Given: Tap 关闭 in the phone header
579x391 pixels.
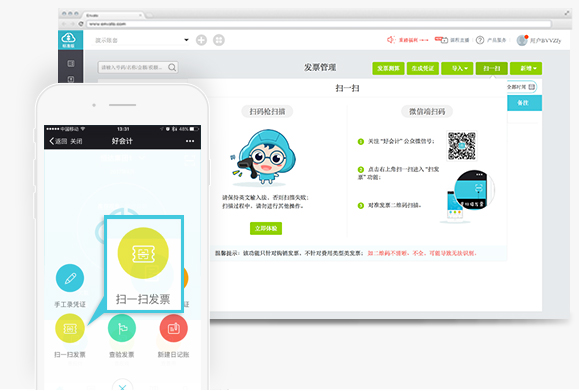Looking at the screenshot, I should coord(76,141).
